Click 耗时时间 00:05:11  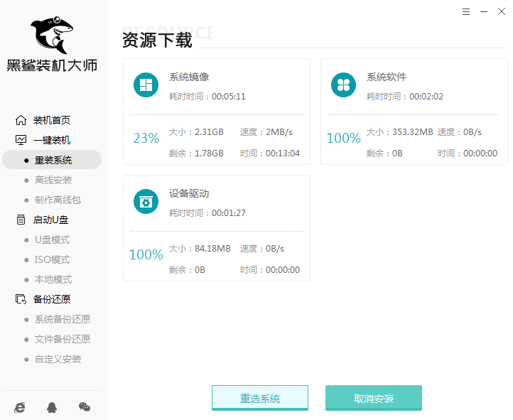[207, 97]
